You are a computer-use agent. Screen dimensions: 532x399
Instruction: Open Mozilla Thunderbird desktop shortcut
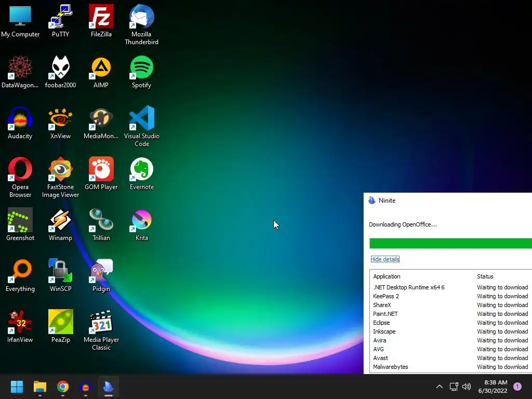[x=141, y=25]
